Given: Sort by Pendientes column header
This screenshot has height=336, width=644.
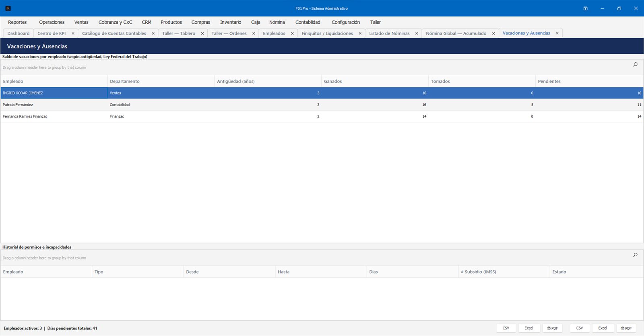Looking at the screenshot, I should point(589,81).
